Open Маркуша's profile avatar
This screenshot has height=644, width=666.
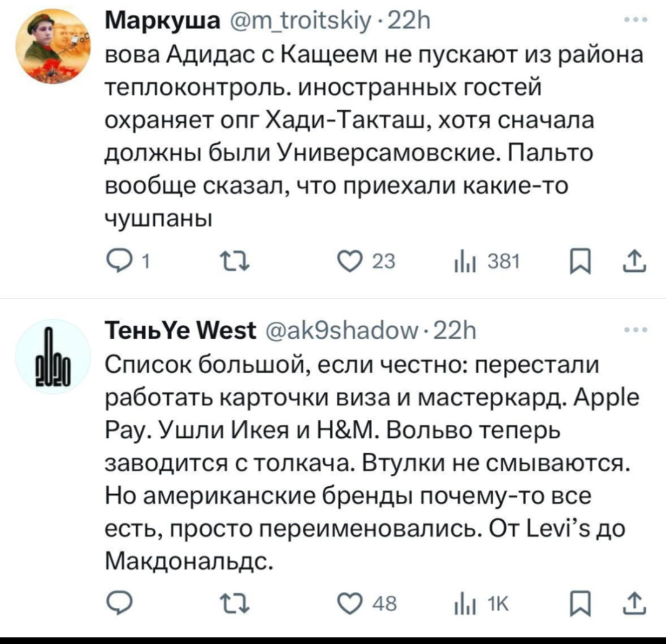[53, 46]
